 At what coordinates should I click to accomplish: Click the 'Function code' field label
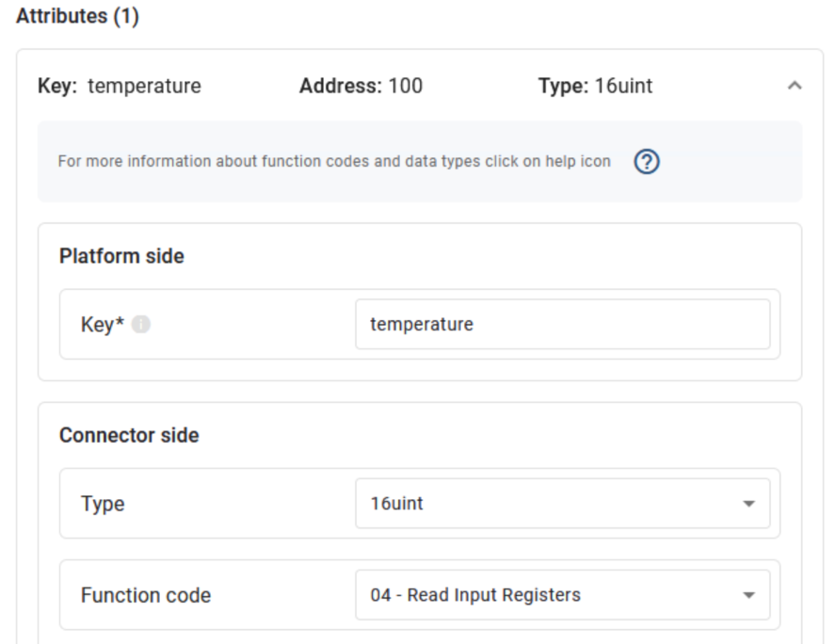pos(146,595)
